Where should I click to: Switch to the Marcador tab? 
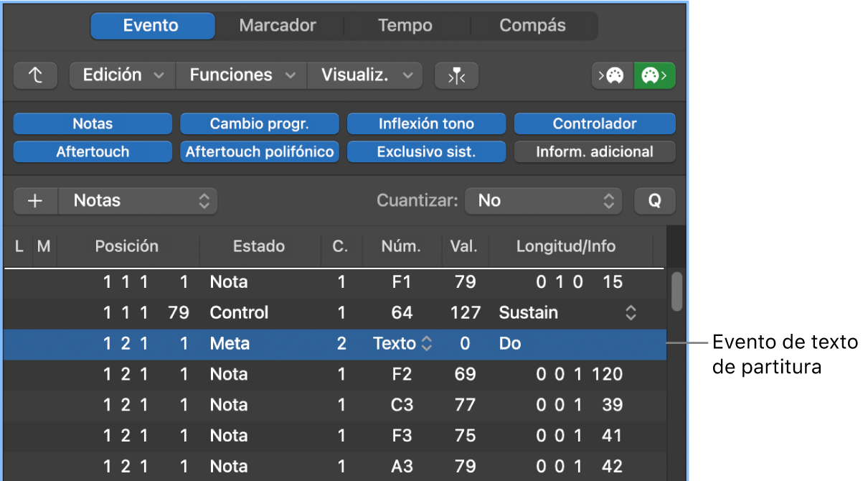click(278, 25)
